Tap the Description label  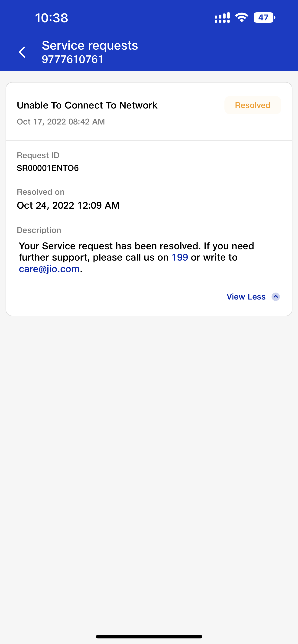coord(39,230)
